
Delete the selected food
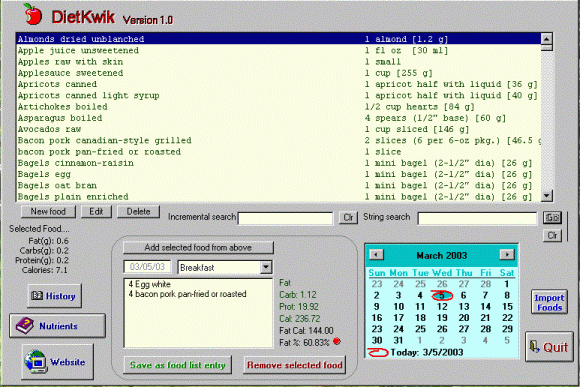pos(138,212)
